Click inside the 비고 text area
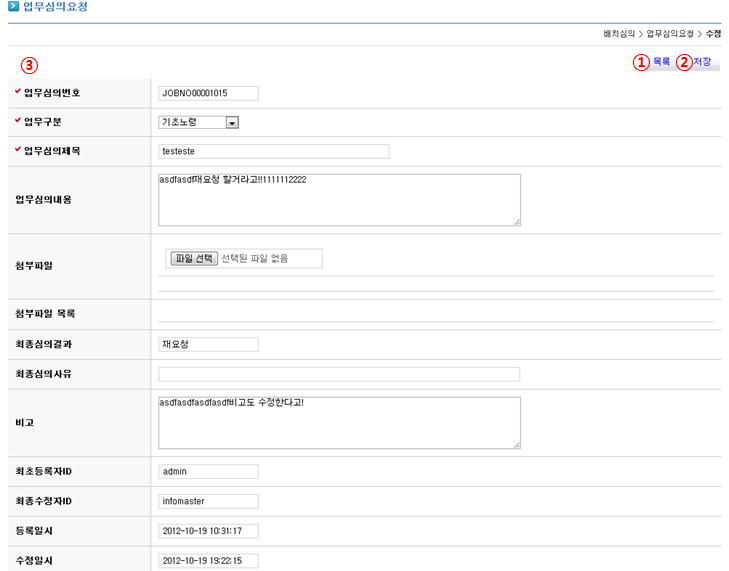 coord(339,422)
